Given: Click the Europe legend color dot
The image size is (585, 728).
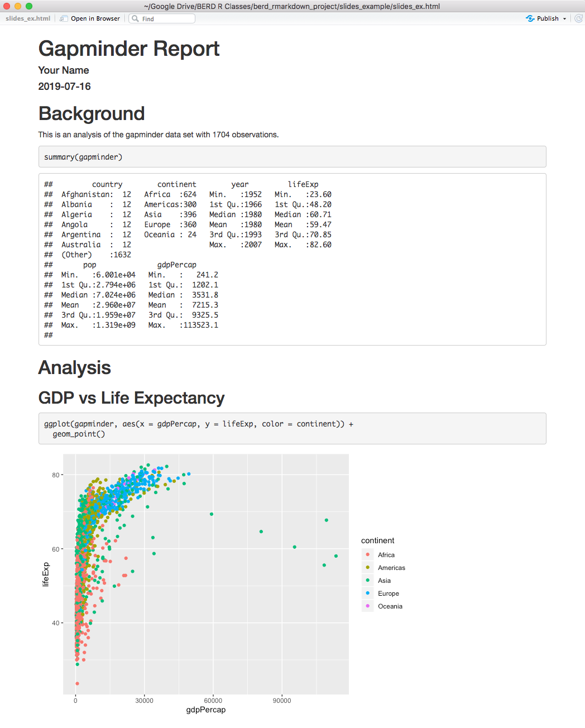Looking at the screenshot, I should click(x=367, y=593).
